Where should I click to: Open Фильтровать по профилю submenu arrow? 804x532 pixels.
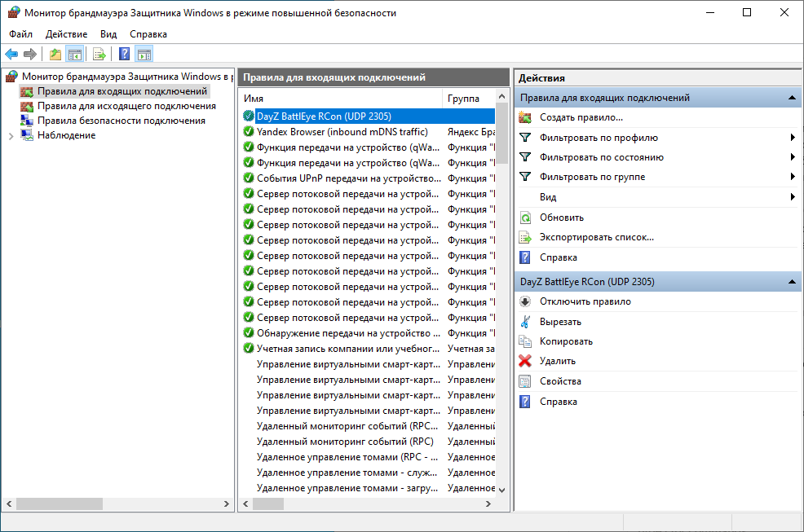pos(793,138)
